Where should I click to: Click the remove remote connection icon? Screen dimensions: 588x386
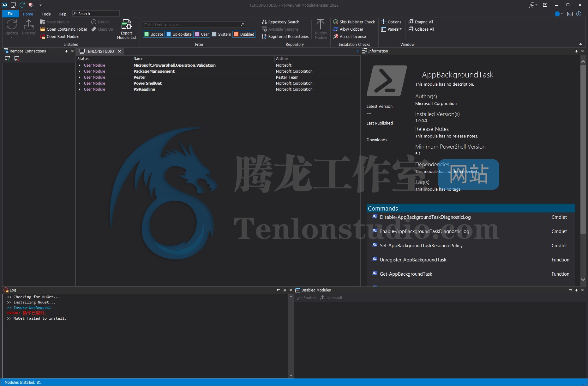point(17,58)
